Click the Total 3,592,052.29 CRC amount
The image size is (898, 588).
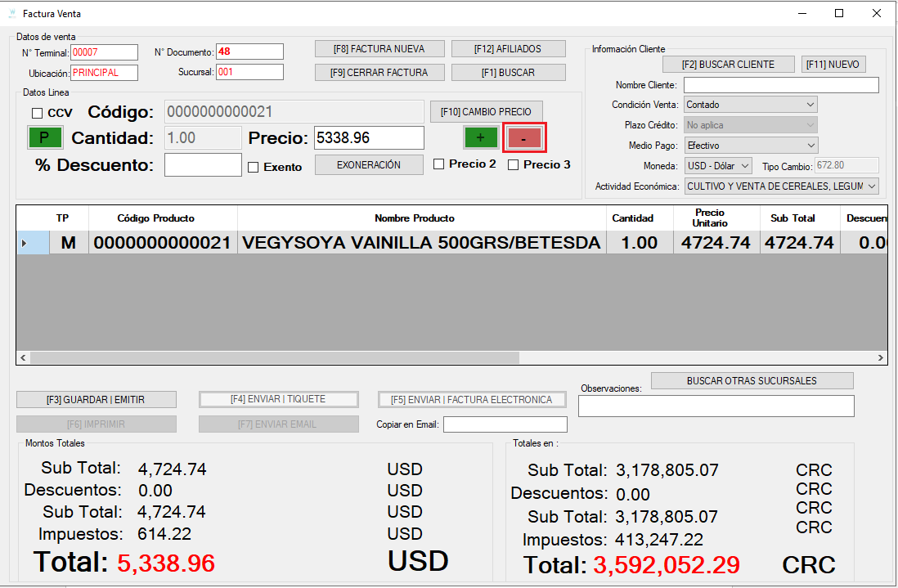pos(667,565)
